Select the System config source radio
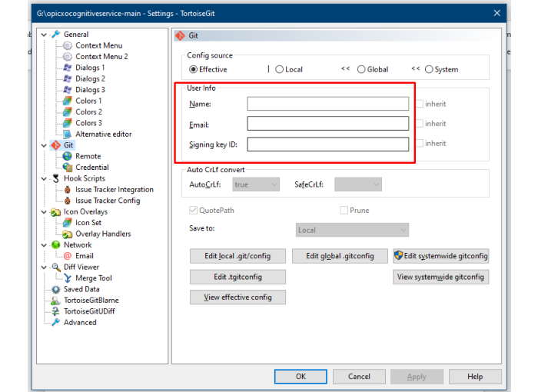Screen dimensions: 538x392 [429, 69]
